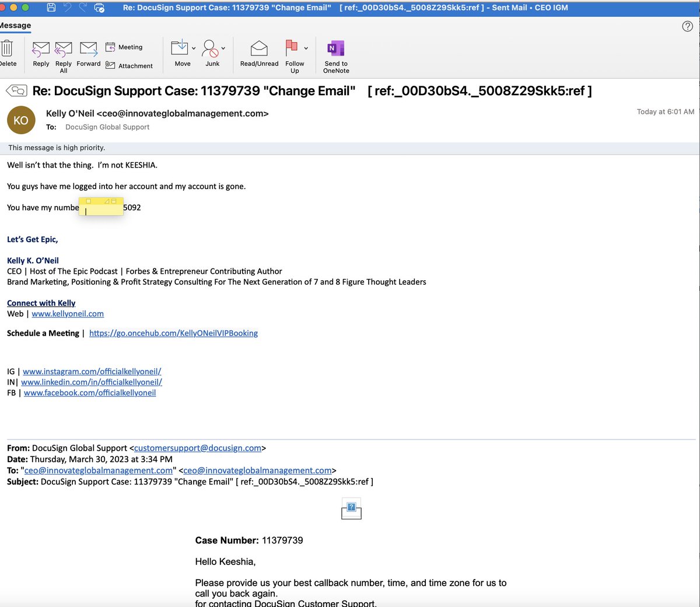Click the Reply envelope icon
Image resolution: width=700 pixels, height=607 pixels.
click(x=41, y=49)
